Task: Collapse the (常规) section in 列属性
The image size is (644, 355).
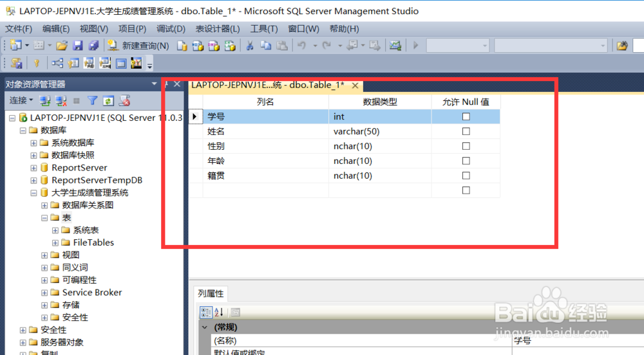Action: point(205,327)
